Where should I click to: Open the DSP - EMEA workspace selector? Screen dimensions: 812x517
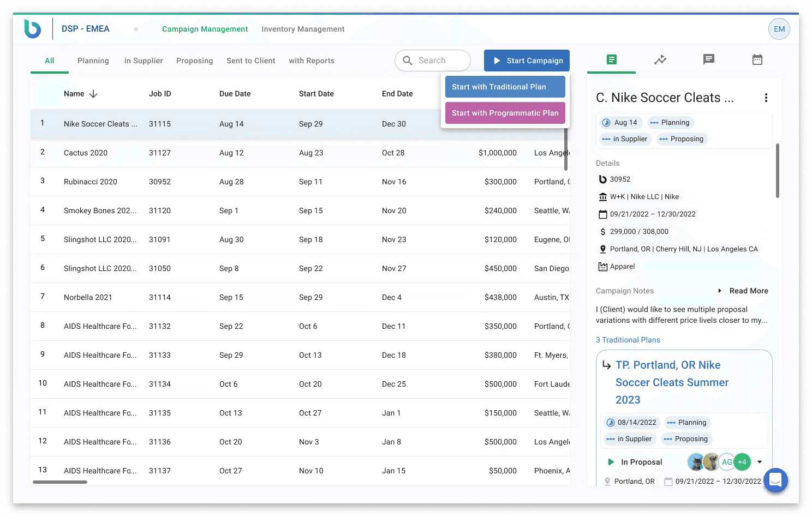(x=86, y=29)
